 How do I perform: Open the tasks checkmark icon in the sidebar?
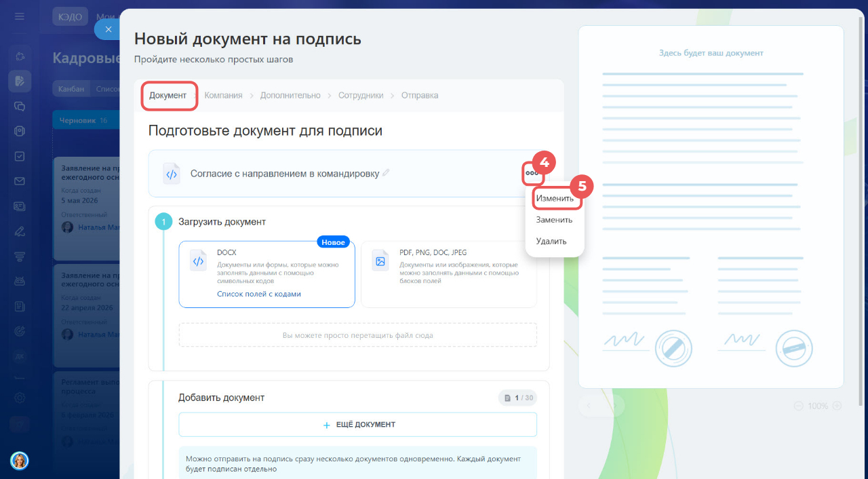pyautogui.click(x=20, y=156)
